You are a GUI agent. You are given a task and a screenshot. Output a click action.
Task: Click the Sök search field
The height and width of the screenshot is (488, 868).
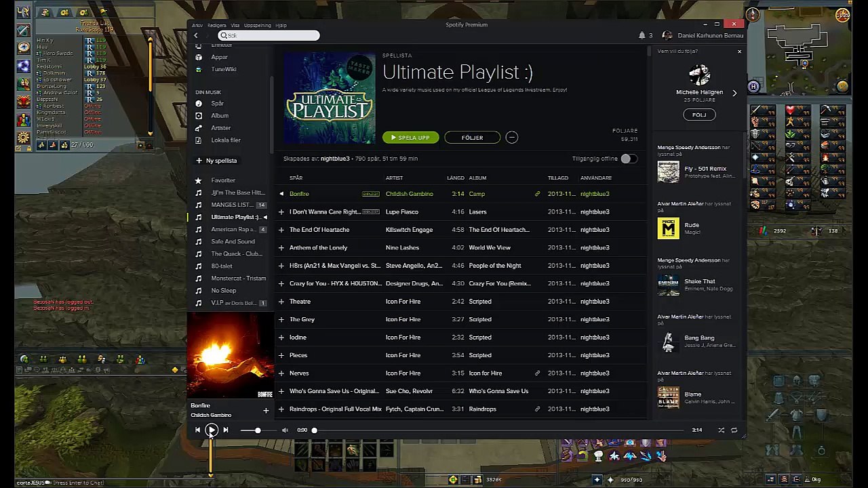click(269, 35)
